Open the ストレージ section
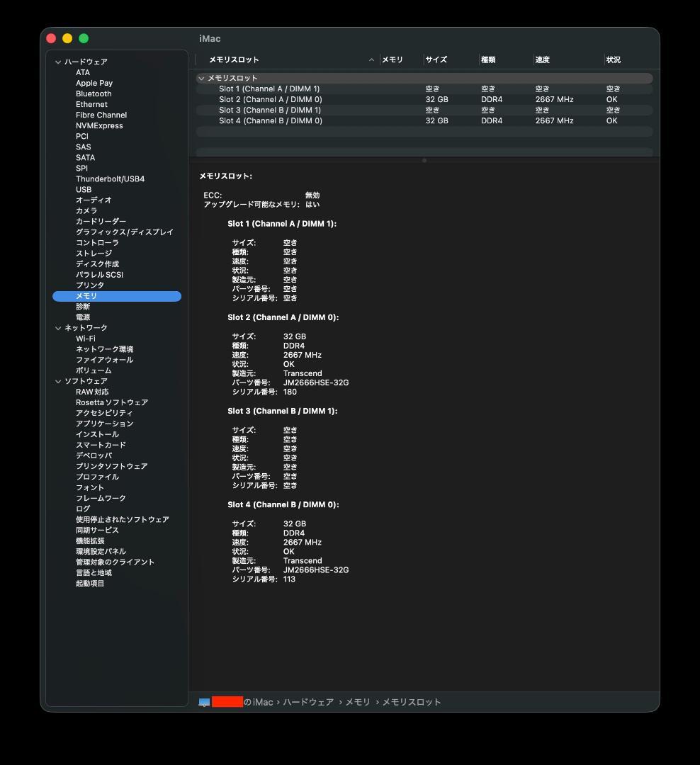The image size is (700, 765). [91, 253]
